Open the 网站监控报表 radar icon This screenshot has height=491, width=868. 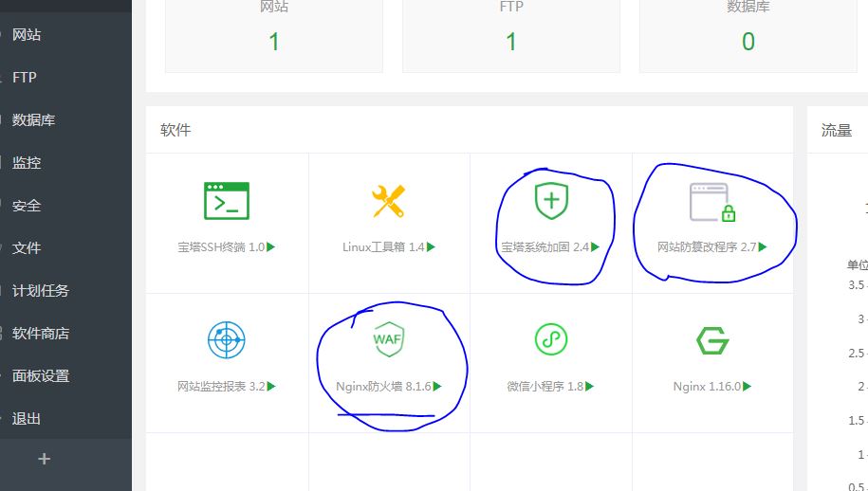click(227, 339)
